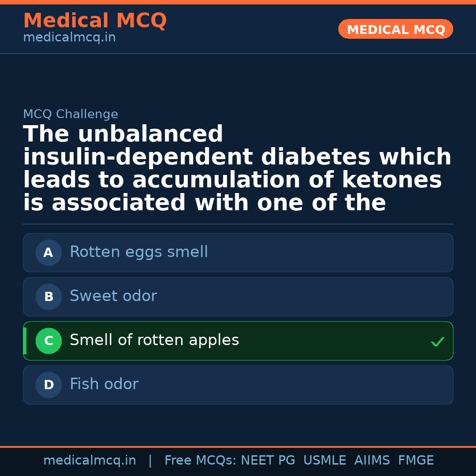Image resolution: width=476 pixels, height=476 pixels.
Task: Click the green checkmark icon
Action: (437, 342)
